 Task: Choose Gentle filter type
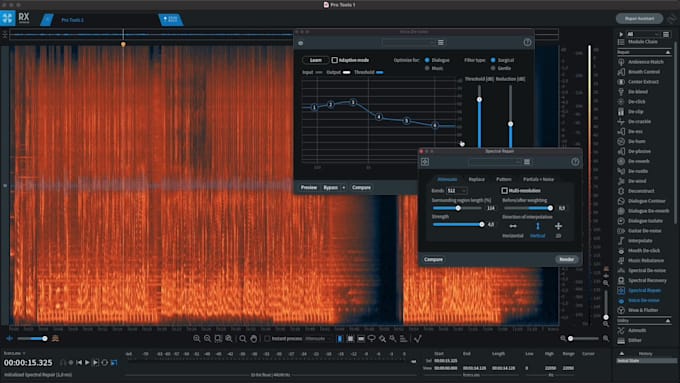tap(493, 69)
